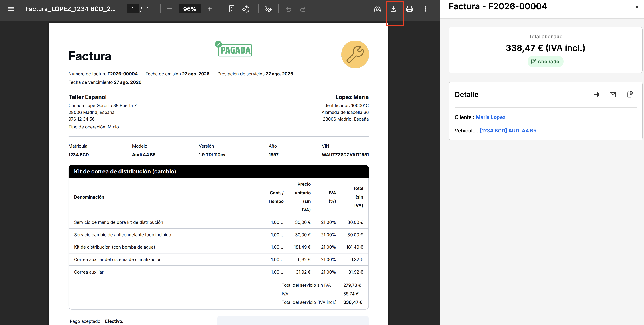644x325 pixels.
Task: Click the "Total abonado" label
Action: click(x=545, y=37)
